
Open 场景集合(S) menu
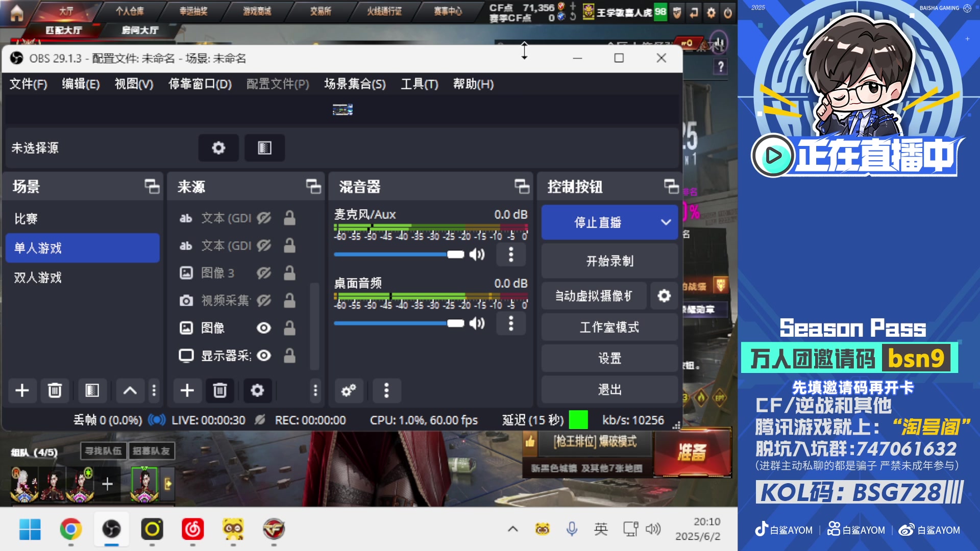tap(355, 84)
